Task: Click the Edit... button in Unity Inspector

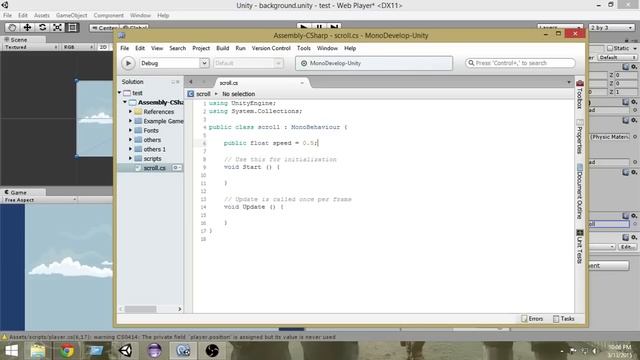Action: click(627, 247)
